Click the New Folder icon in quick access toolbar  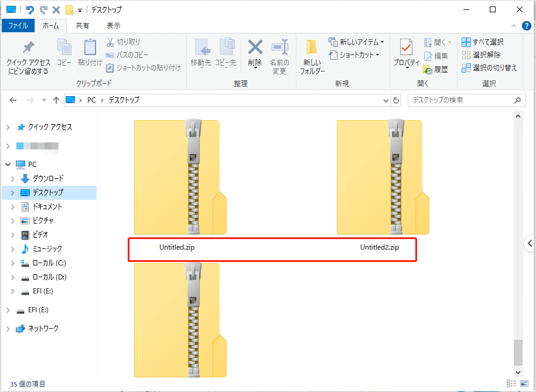pos(69,10)
